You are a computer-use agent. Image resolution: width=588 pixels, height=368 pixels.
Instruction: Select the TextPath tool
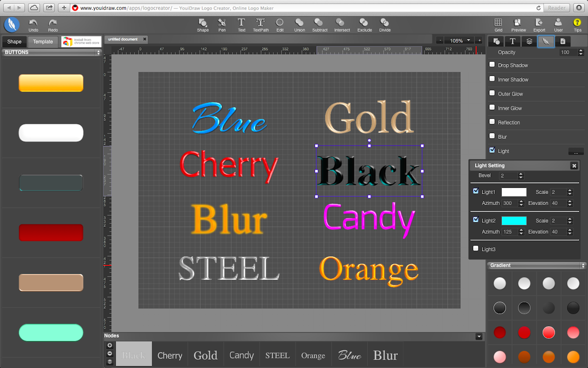point(260,22)
